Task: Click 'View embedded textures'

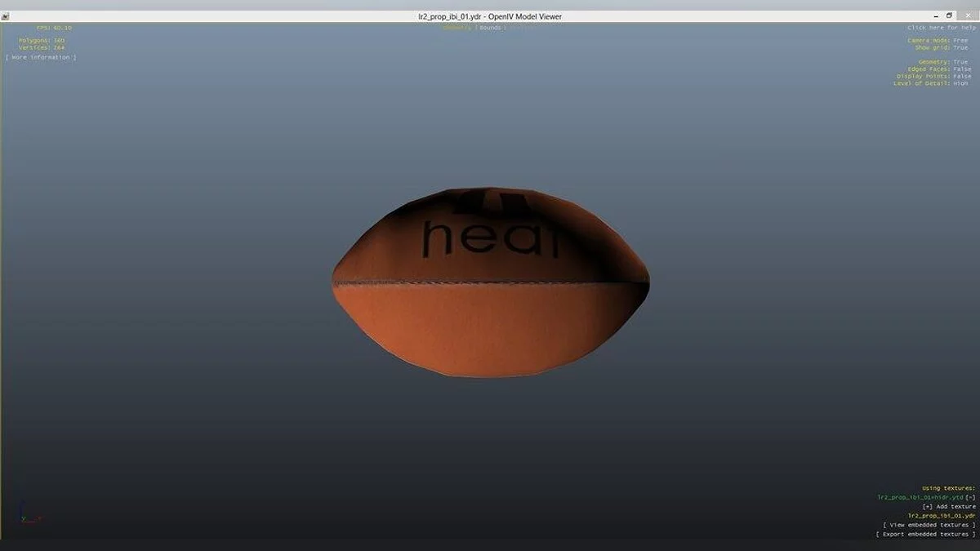Action: click(x=929, y=525)
